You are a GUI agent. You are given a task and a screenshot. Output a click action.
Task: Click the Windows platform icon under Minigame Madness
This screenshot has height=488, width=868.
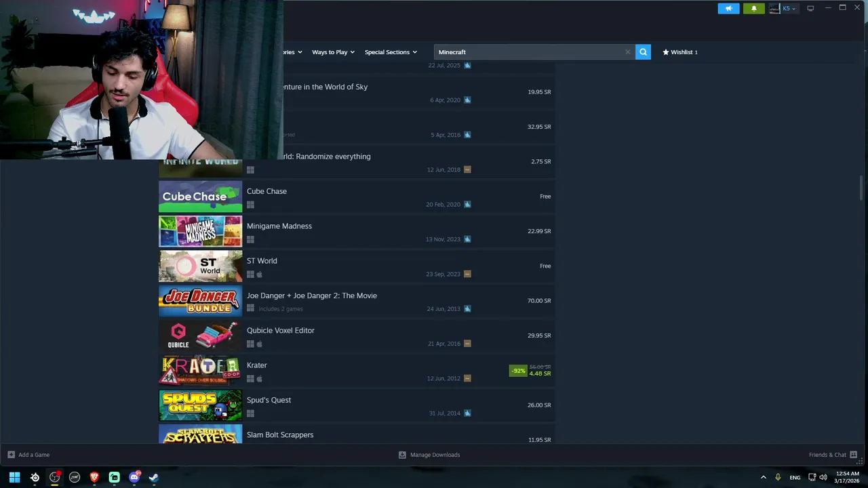(250, 239)
